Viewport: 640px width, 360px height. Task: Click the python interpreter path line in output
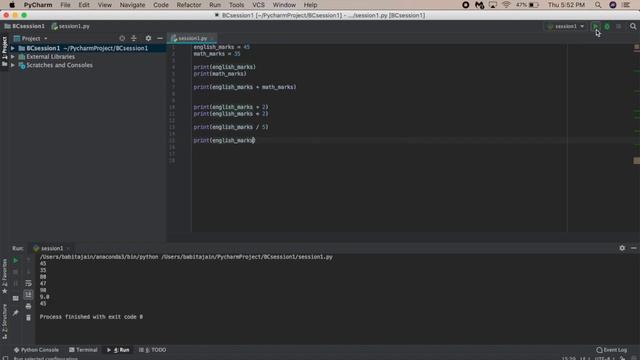click(x=186, y=257)
